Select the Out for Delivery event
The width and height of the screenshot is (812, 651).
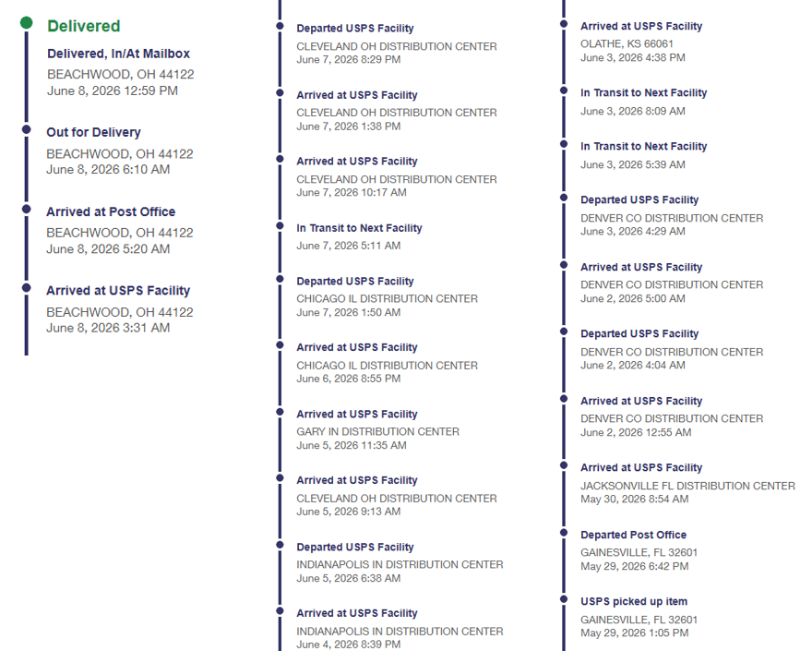click(94, 133)
